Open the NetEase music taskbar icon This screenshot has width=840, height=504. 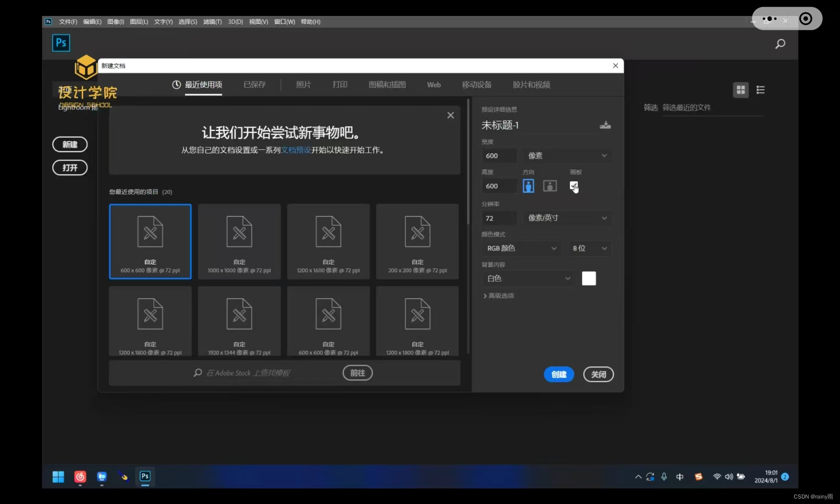pyautogui.click(x=80, y=476)
